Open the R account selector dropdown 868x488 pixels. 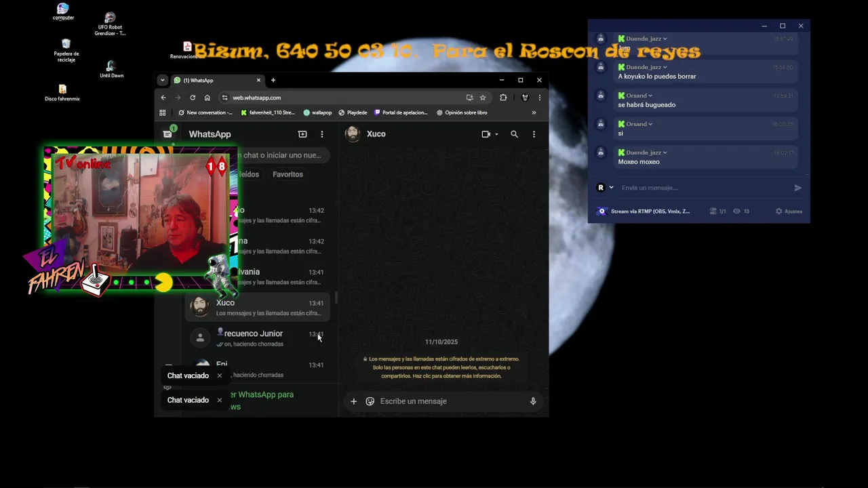coord(605,188)
